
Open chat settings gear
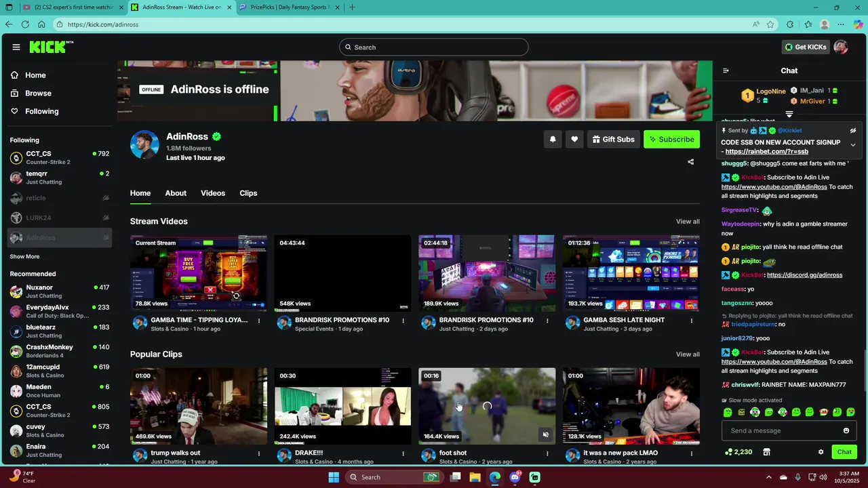[821, 452]
